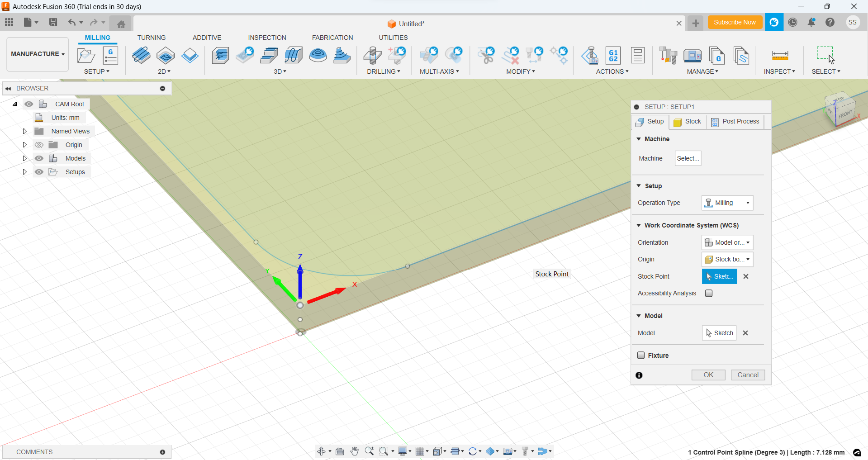The height and width of the screenshot is (460, 868).
Task: Click the SS user profile avatar
Action: pyautogui.click(x=853, y=22)
